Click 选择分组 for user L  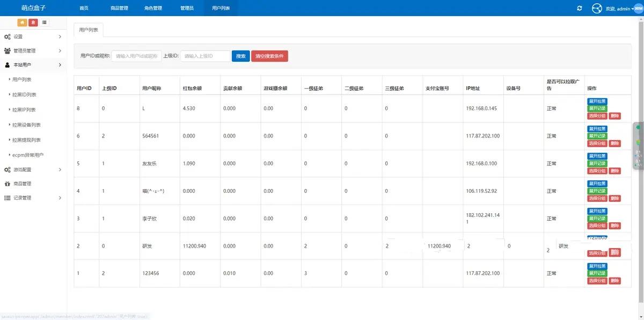click(x=597, y=116)
